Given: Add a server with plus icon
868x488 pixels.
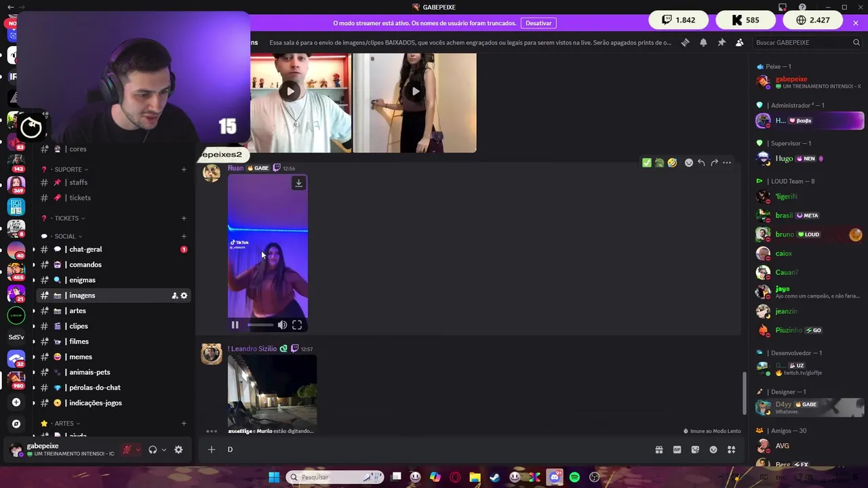Looking at the screenshot, I should pyautogui.click(x=16, y=403).
